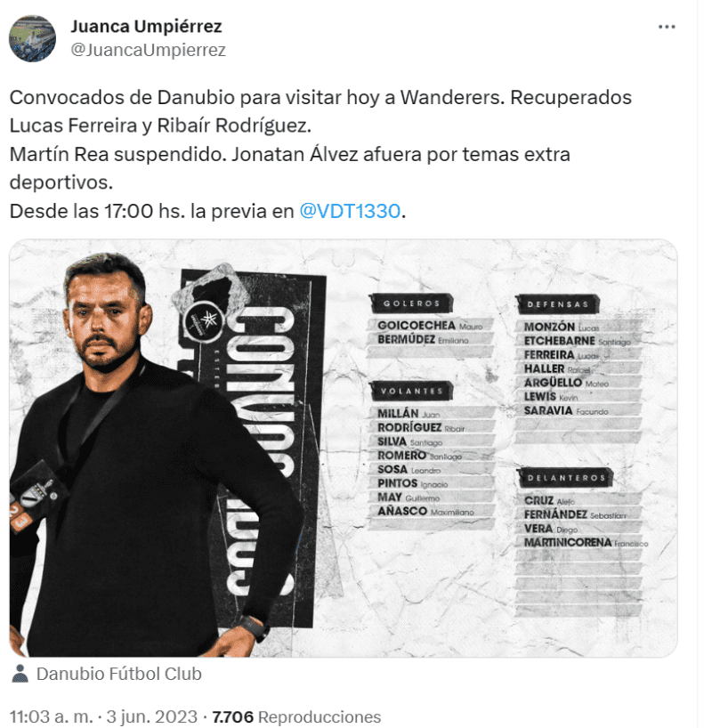Screen dimensions: 712x728
Task: View the 7.706 Reproducciones count
Action: coord(296,716)
